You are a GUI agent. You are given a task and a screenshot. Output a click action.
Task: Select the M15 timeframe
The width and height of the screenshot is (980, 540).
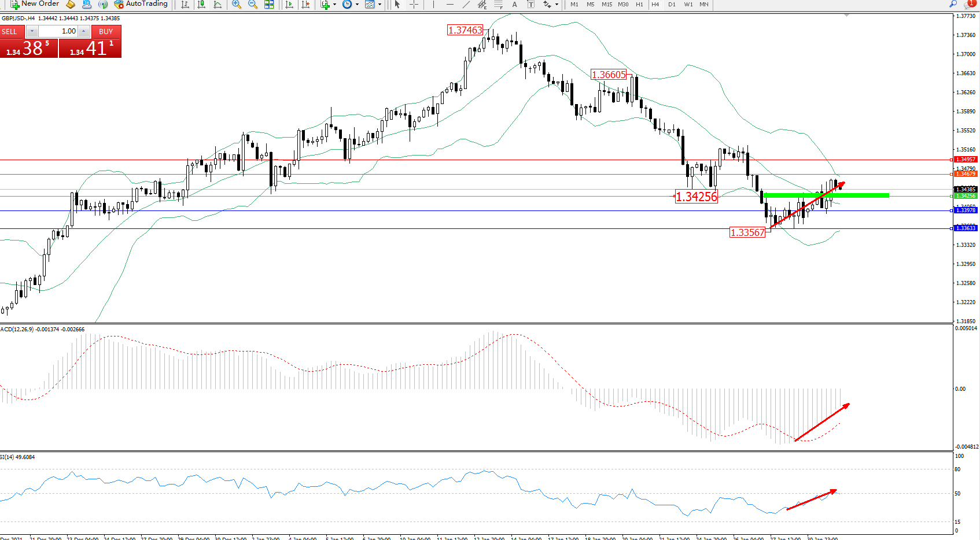[606, 4]
